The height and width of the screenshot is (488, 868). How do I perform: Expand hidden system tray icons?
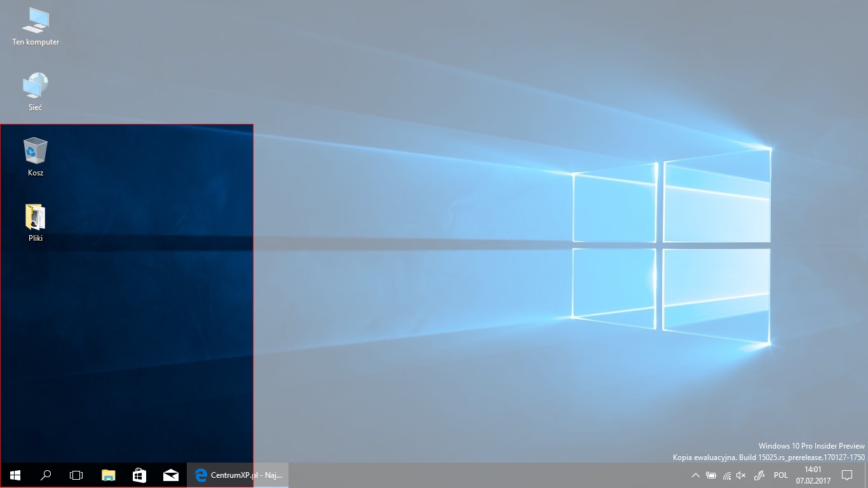click(696, 475)
